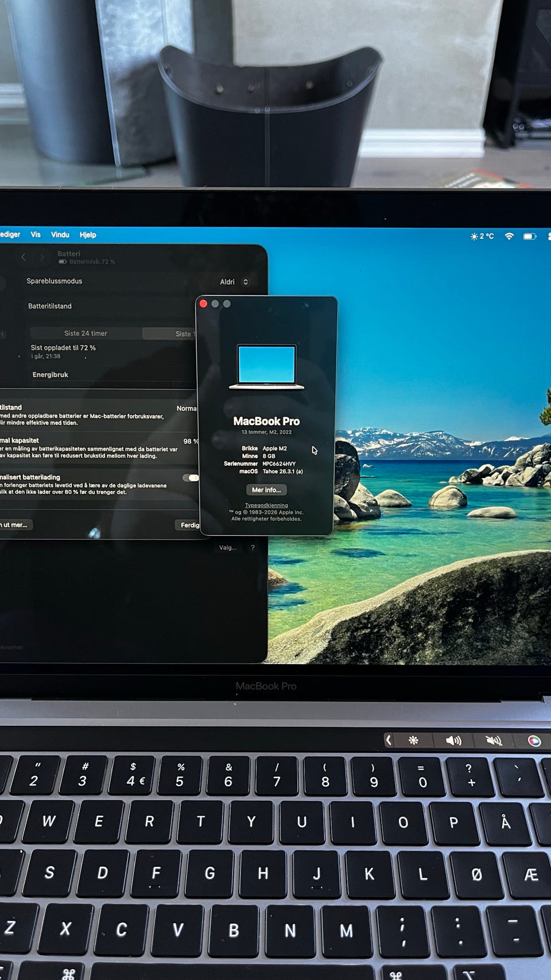Screen dimensions: 551x980
Task: Click the Energibruk heading
Action: (51, 375)
